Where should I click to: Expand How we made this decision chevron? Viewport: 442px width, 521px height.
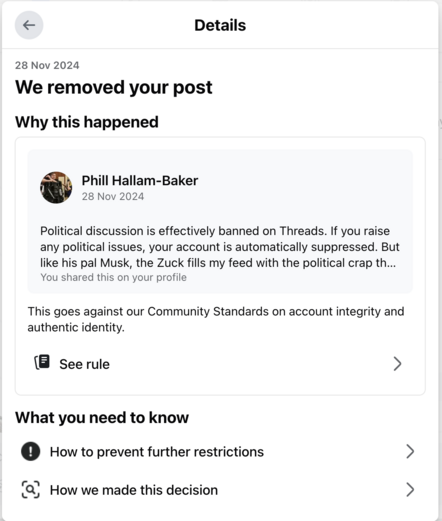coord(410,490)
